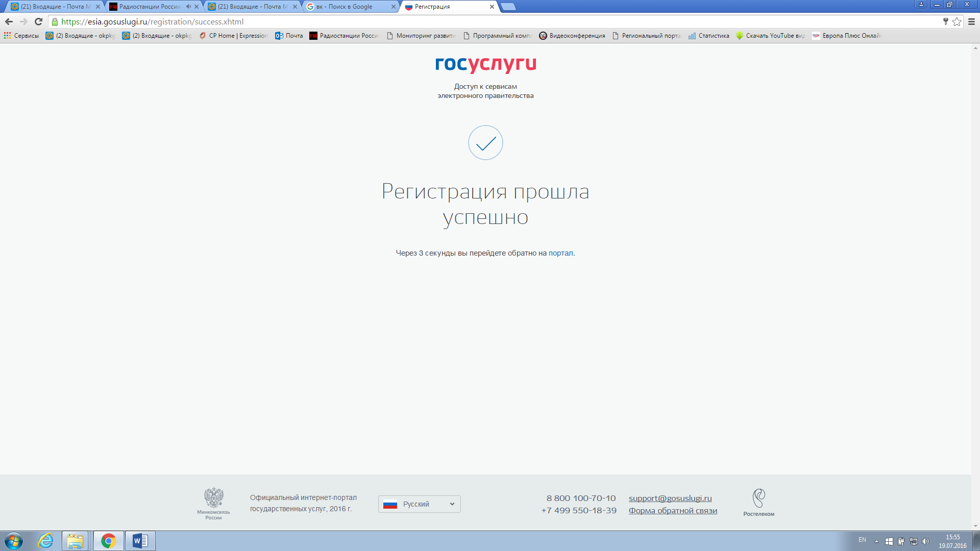Bookmark this page with the star icon
This screenshot has height=551, width=980.
pos(957,21)
